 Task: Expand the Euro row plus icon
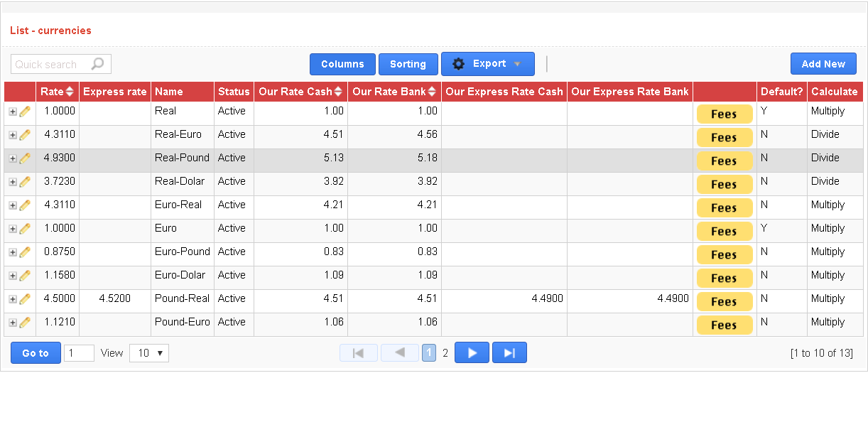(x=13, y=229)
